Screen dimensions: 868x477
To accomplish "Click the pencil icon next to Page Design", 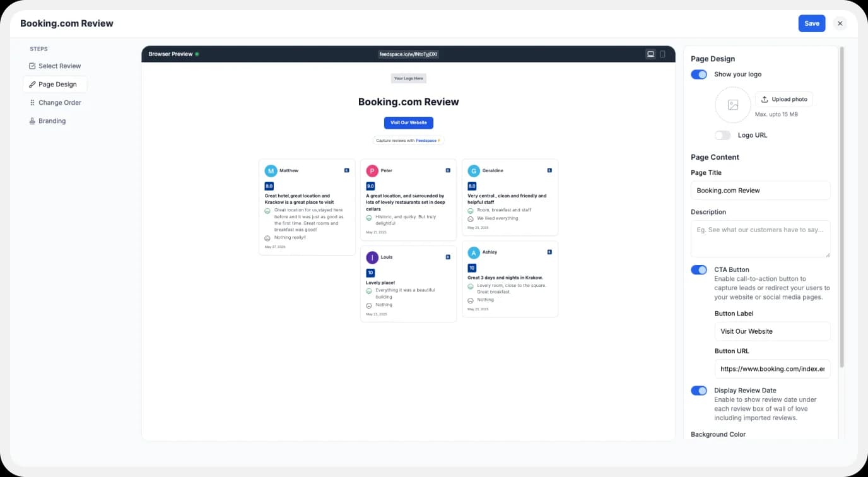I will point(33,83).
